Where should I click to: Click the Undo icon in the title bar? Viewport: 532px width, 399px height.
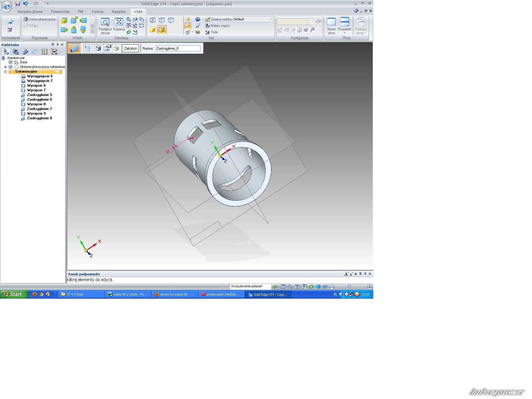point(25,4)
